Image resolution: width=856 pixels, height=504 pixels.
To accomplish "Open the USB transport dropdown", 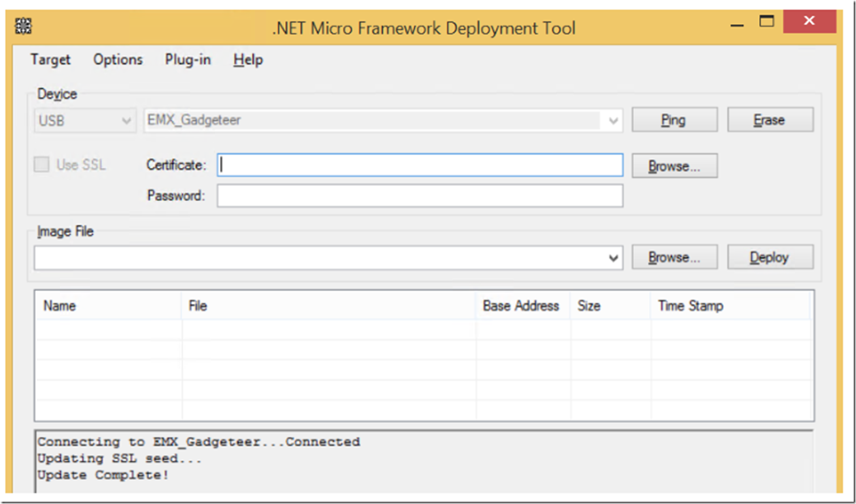I will click(x=85, y=120).
